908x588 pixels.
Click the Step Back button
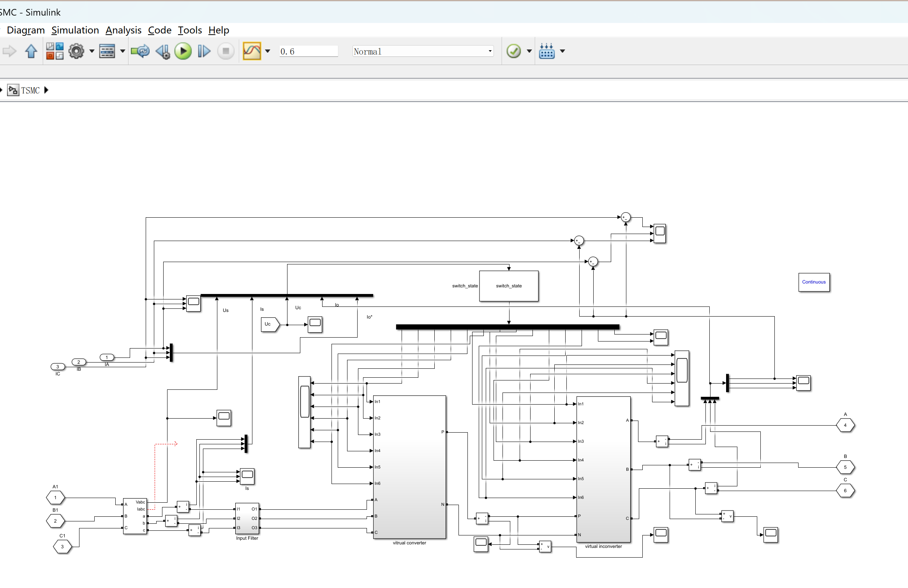pyautogui.click(x=163, y=51)
